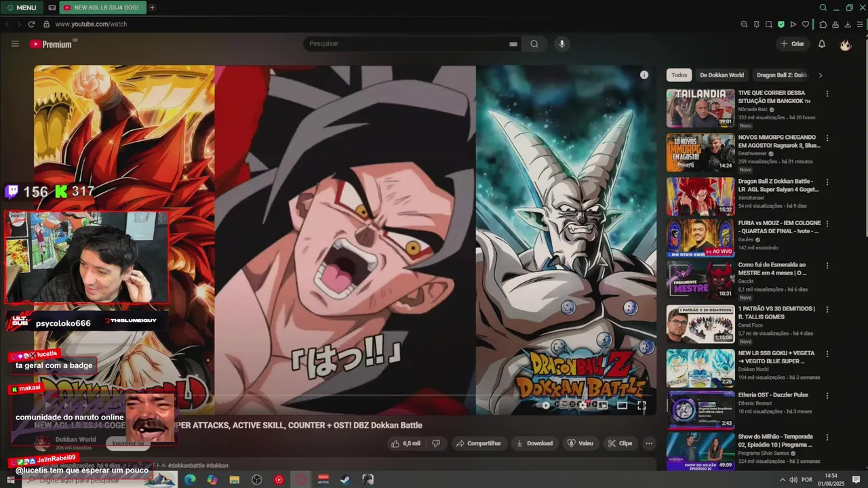The width and height of the screenshot is (868, 488).
Task: Start voice search with microphone icon
Action: click(561, 44)
